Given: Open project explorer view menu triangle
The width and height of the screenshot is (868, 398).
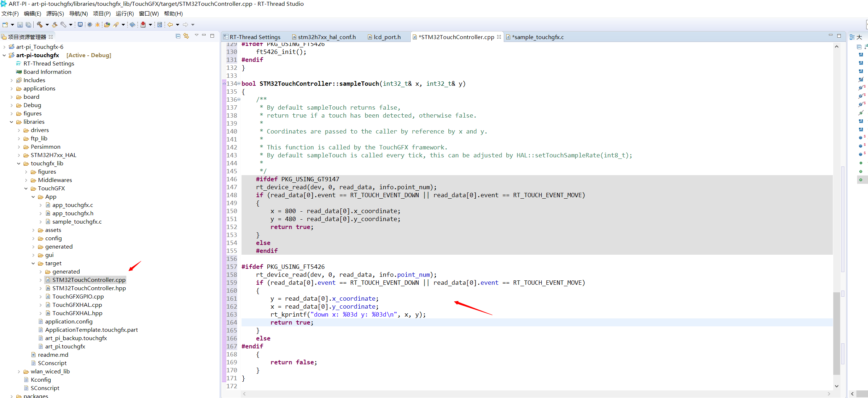Looking at the screenshot, I should point(197,35).
